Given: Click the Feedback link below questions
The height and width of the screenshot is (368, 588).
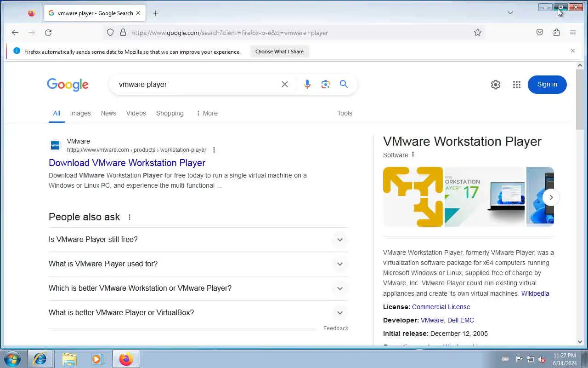Looking at the screenshot, I should [336, 328].
